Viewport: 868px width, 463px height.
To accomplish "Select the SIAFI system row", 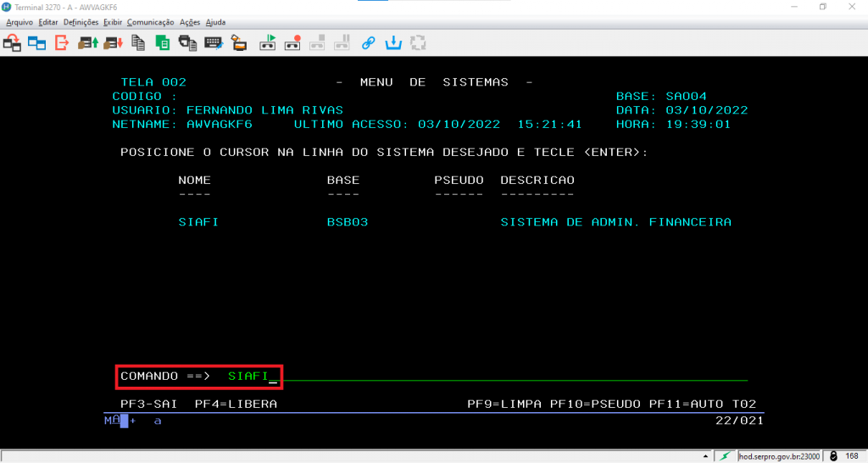I will [x=198, y=222].
